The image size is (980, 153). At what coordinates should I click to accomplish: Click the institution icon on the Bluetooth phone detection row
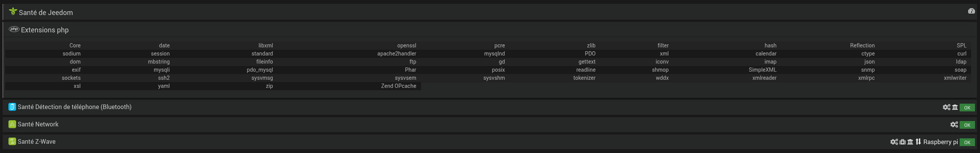[x=955, y=107]
